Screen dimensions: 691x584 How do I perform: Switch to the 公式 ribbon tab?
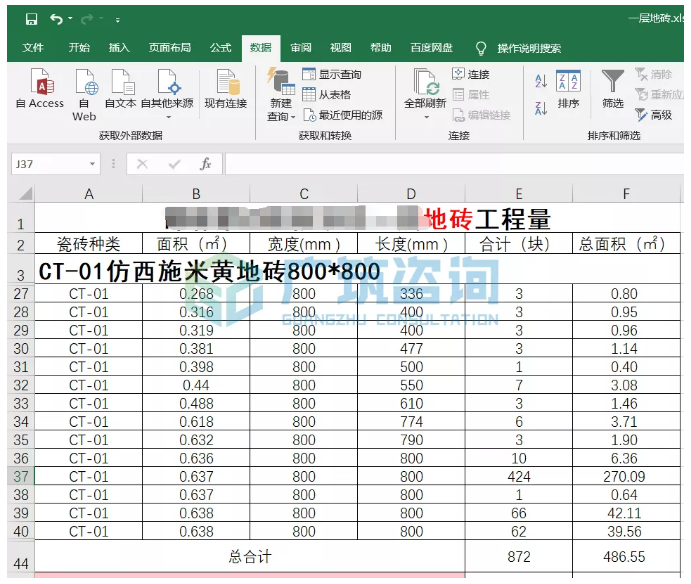220,48
